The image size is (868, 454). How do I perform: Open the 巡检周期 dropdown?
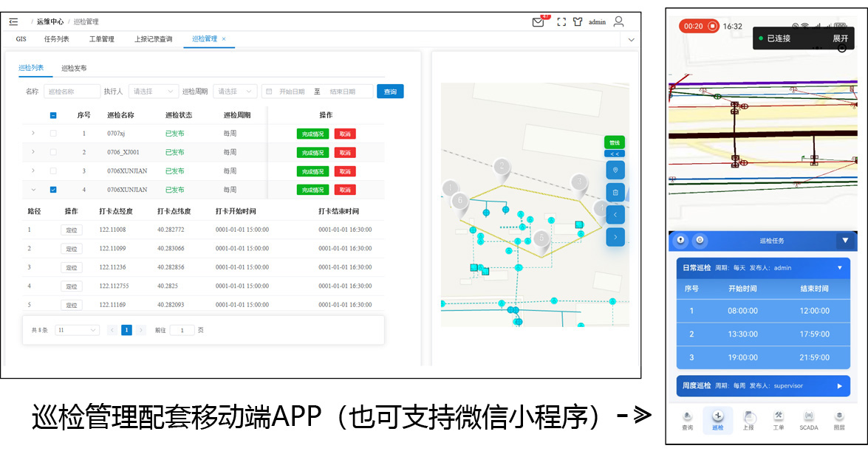click(235, 92)
